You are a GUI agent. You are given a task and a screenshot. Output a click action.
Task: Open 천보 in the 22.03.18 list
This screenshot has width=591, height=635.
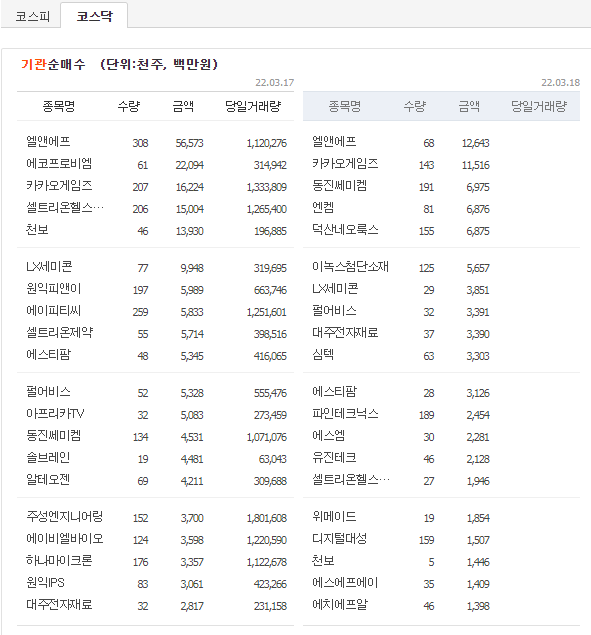coord(323,560)
